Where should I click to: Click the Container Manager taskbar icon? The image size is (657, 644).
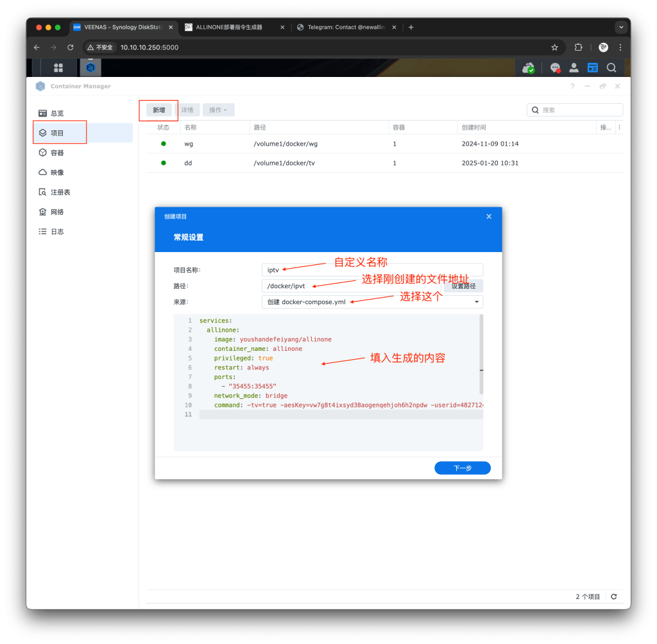pyautogui.click(x=90, y=67)
